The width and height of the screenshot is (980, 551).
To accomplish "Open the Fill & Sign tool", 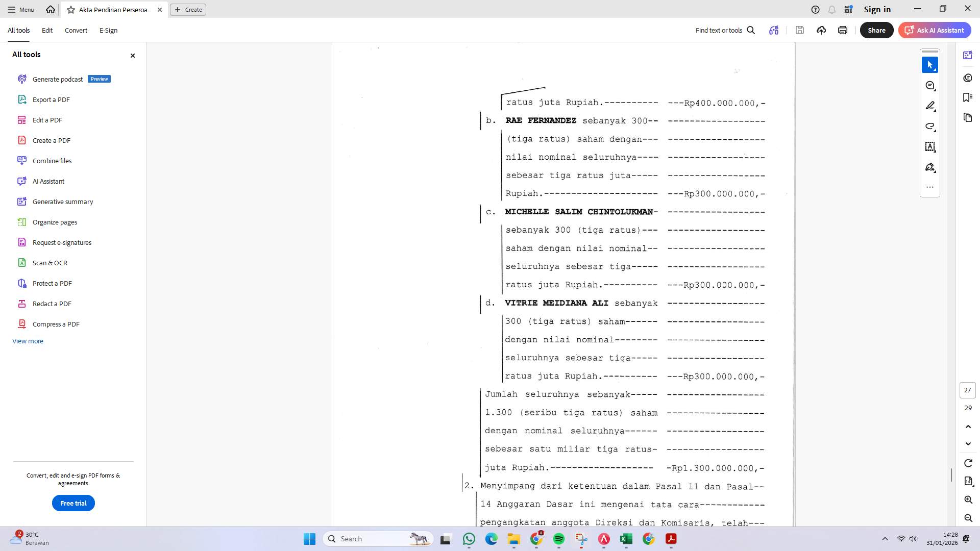I will 930,167.
